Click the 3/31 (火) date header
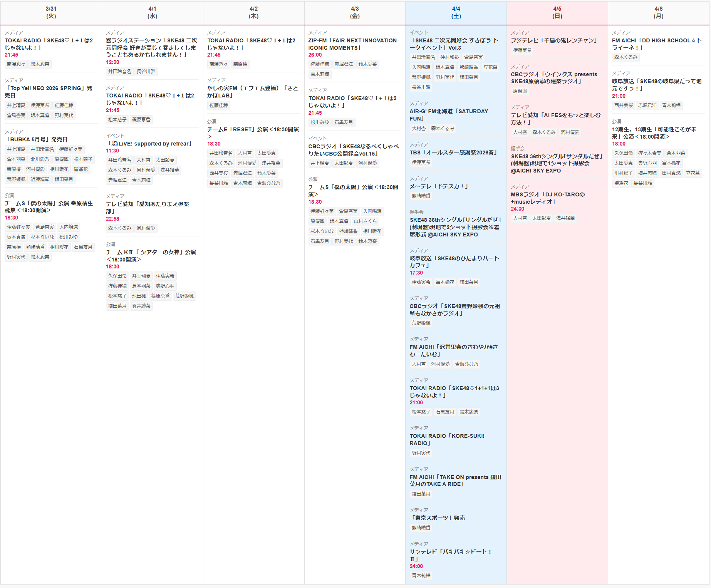 [51, 13]
